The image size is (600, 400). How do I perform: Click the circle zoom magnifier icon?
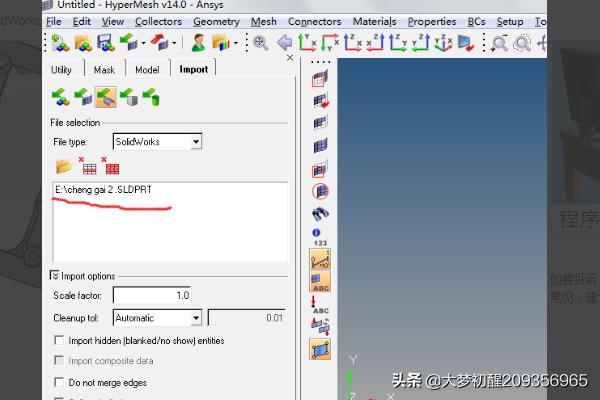pyautogui.click(x=522, y=43)
